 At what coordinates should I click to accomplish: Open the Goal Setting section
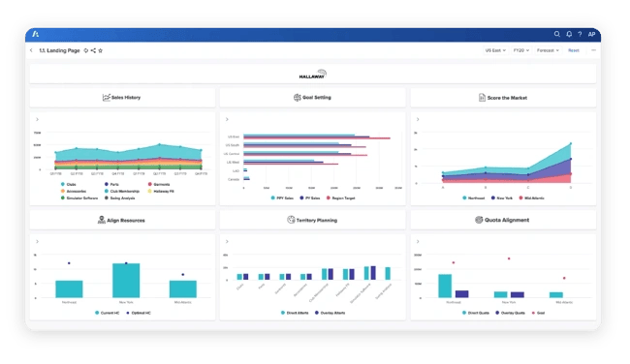tap(313, 98)
